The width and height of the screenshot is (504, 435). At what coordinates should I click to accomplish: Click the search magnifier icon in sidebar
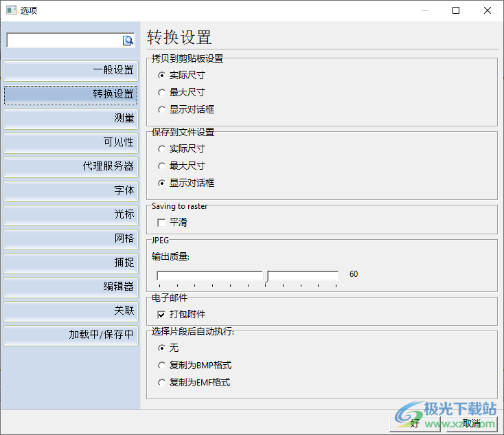click(x=128, y=41)
